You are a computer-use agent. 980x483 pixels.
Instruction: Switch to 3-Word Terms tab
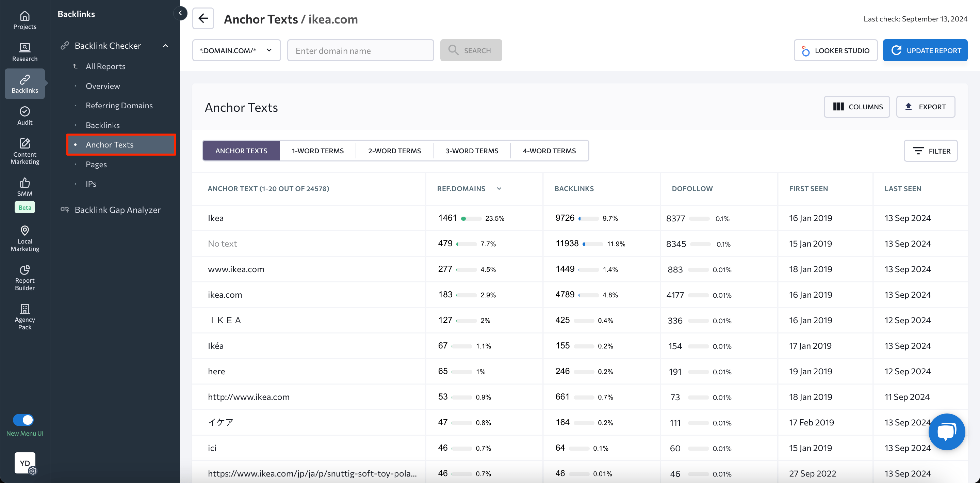click(472, 151)
